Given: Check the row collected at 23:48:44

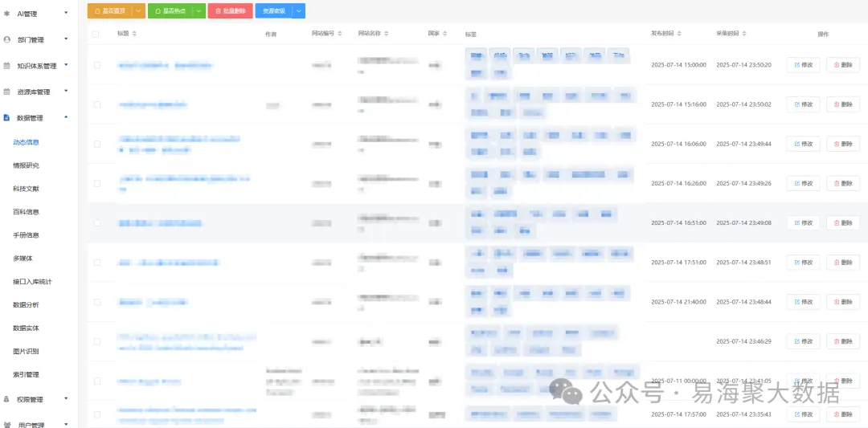Looking at the screenshot, I should point(97,302).
